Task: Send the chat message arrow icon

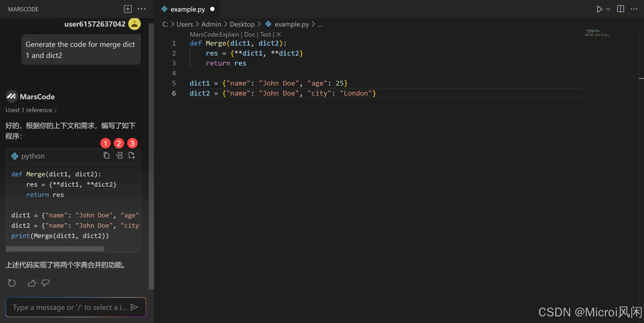Action: pos(134,307)
